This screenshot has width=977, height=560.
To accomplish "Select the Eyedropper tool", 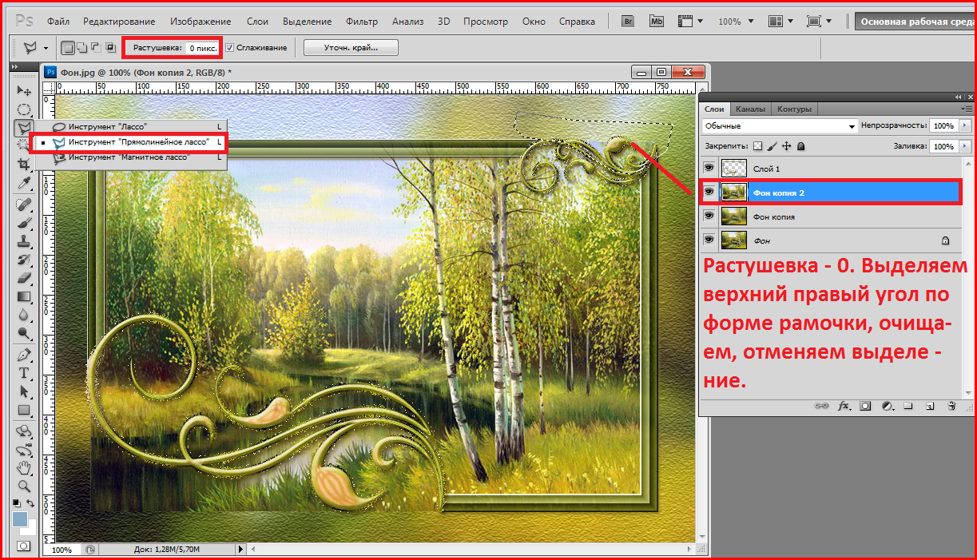I will [x=24, y=183].
